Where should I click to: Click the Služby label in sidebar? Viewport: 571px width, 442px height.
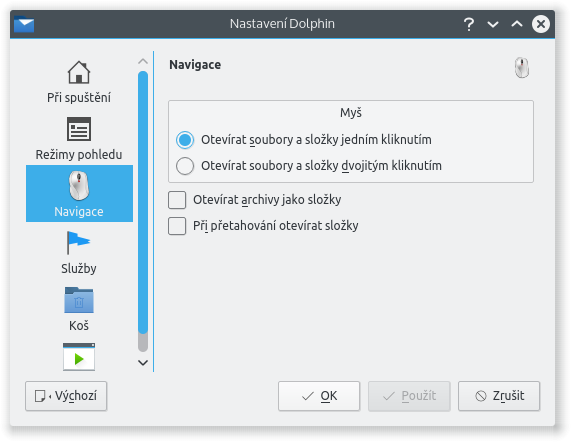click(79, 269)
